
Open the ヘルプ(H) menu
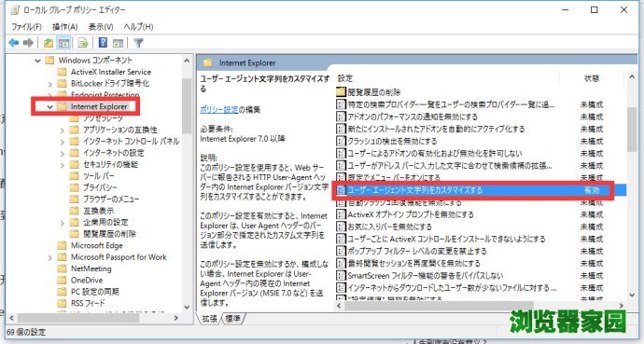[x=138, y=27]
